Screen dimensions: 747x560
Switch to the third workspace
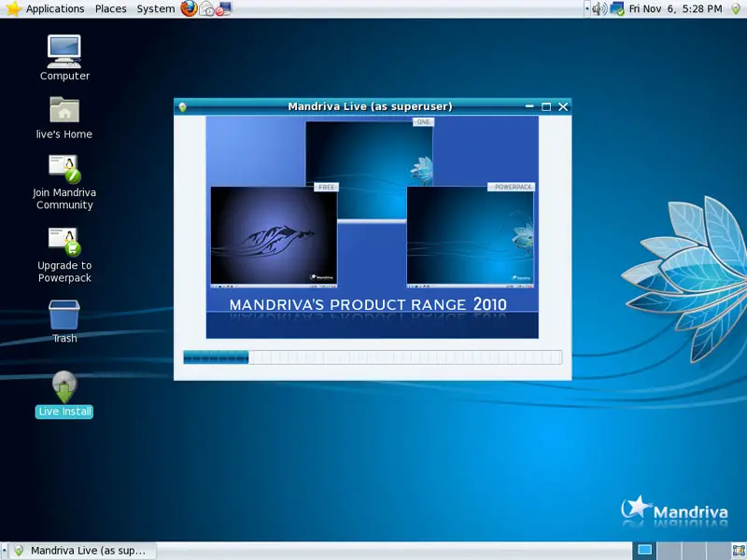694,551
